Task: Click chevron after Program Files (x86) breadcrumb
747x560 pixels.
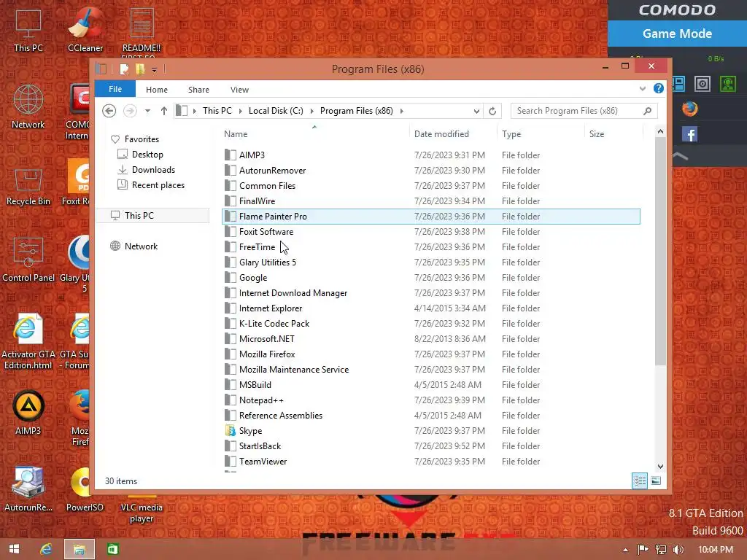Action: pyautogui.click(x=402, y=111)
